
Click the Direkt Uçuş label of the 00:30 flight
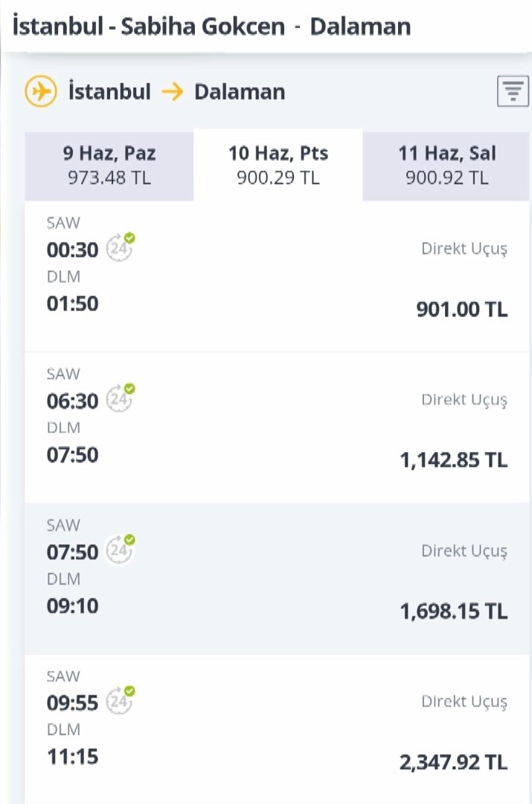(x=464, y=249)
